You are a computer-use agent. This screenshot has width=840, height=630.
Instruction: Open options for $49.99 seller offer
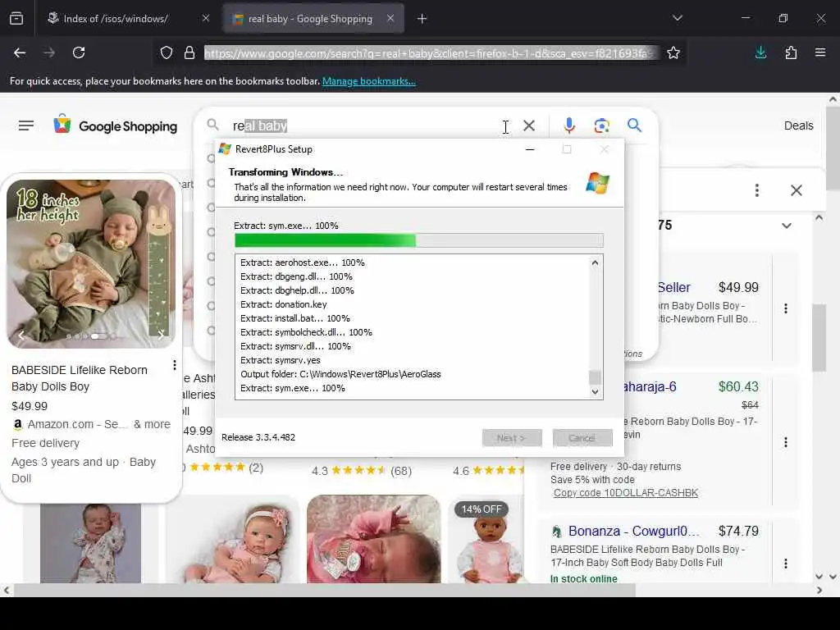pos(785,308)
